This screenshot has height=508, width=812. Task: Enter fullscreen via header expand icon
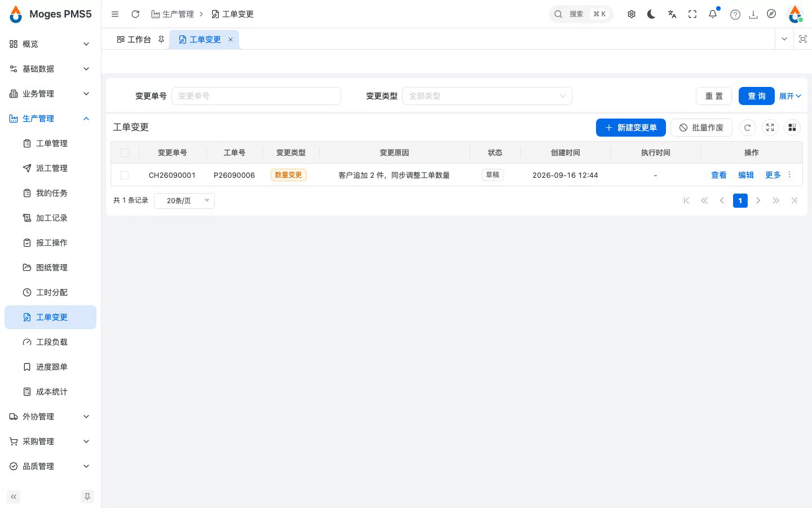pos(692,14)
